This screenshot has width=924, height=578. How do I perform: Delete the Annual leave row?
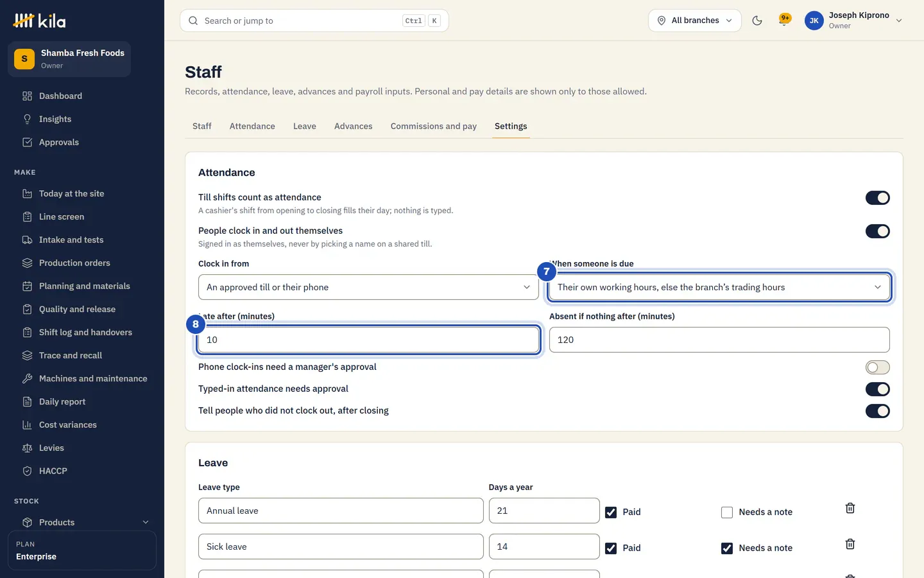tap(850, 508)
